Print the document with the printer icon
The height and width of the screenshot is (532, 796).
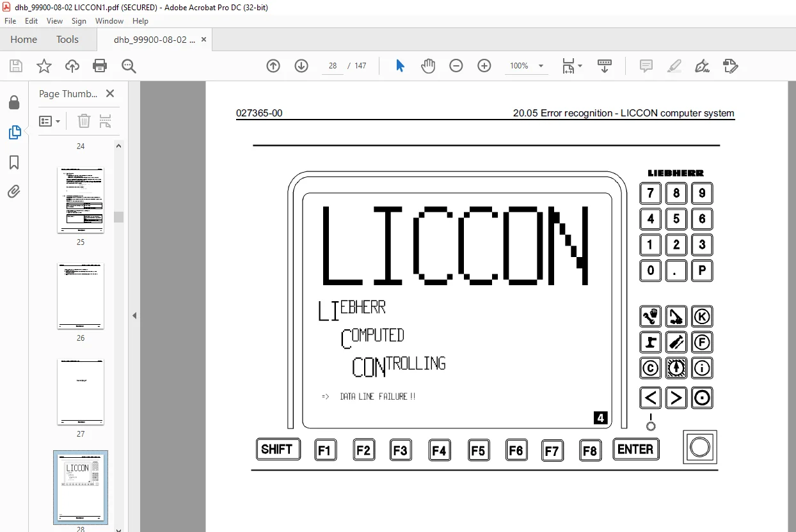(x=100, y=66)
